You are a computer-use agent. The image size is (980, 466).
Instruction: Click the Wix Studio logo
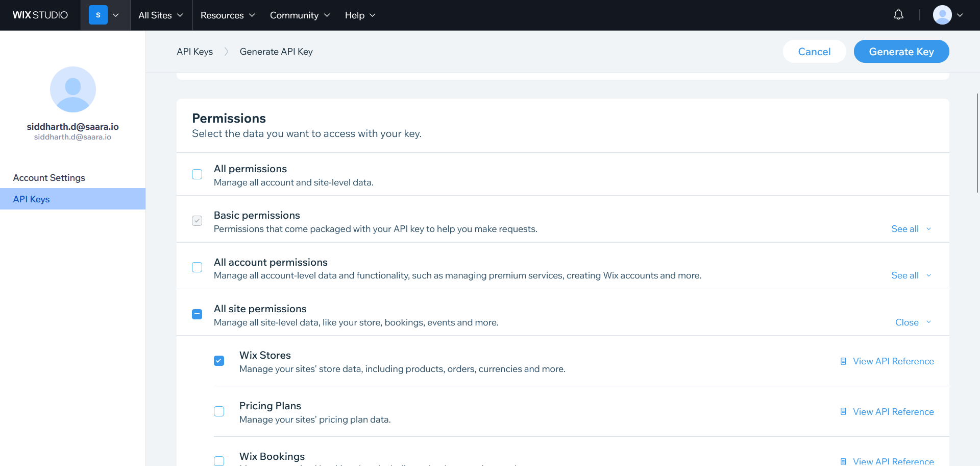point(40,15)
